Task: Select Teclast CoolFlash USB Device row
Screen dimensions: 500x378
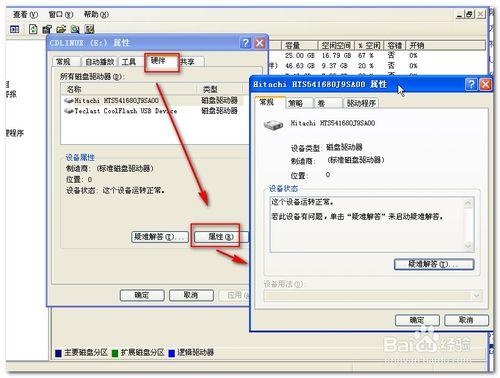Action: [x=153, y=111]
